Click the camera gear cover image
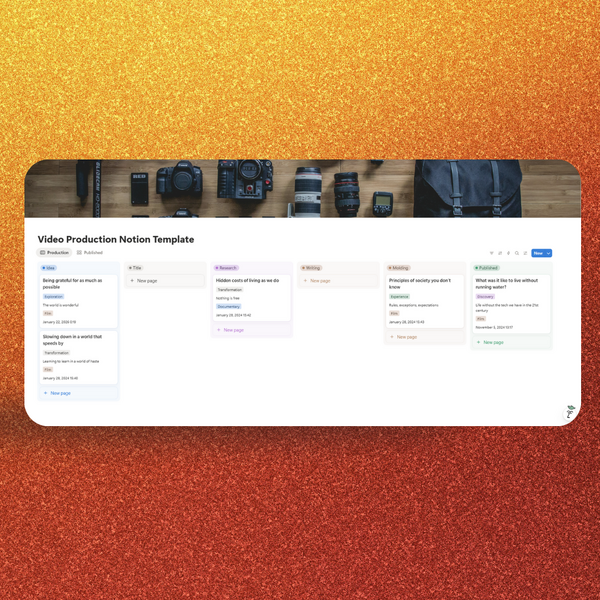600x600 pixels. click(x=303, y=188)
